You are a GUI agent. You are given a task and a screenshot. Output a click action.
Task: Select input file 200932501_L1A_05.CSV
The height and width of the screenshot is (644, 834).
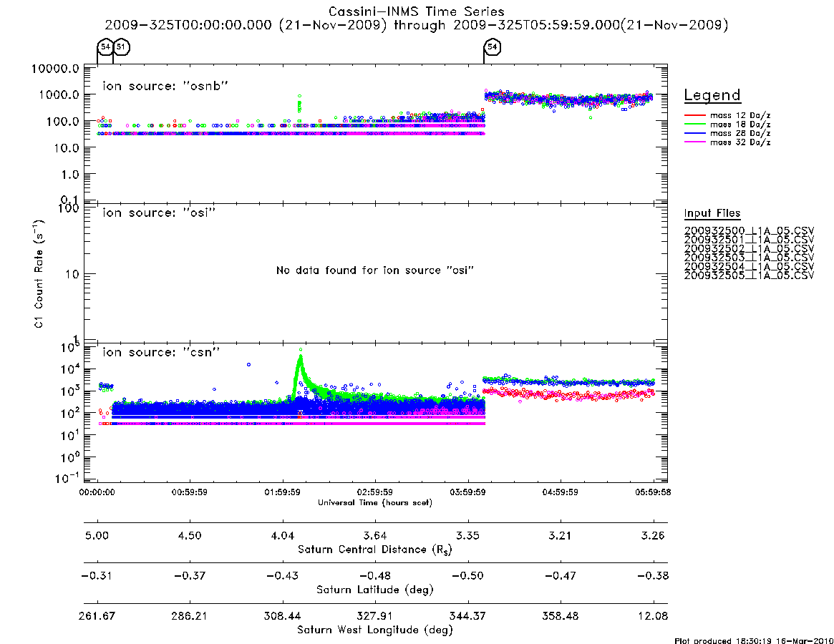click(749, 240)
